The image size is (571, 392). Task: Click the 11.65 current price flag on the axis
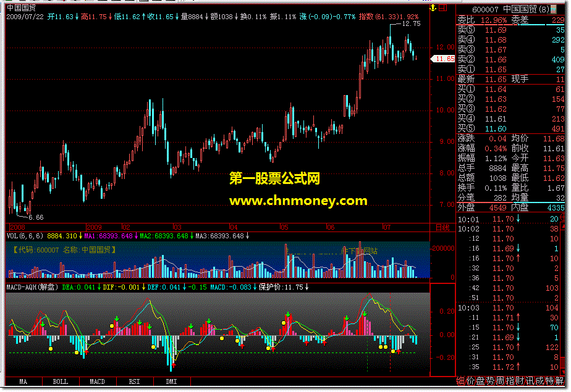click(x=443, y=59)
